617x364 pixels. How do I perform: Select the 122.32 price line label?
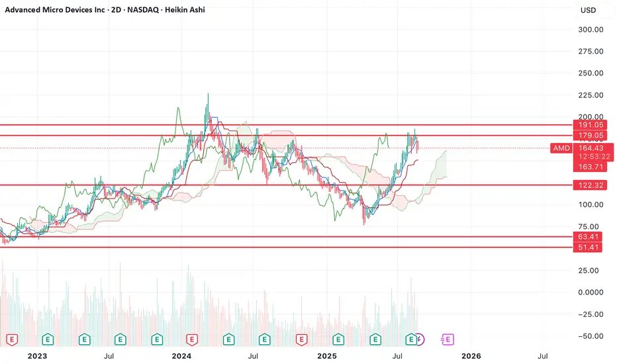click(591, 185)
